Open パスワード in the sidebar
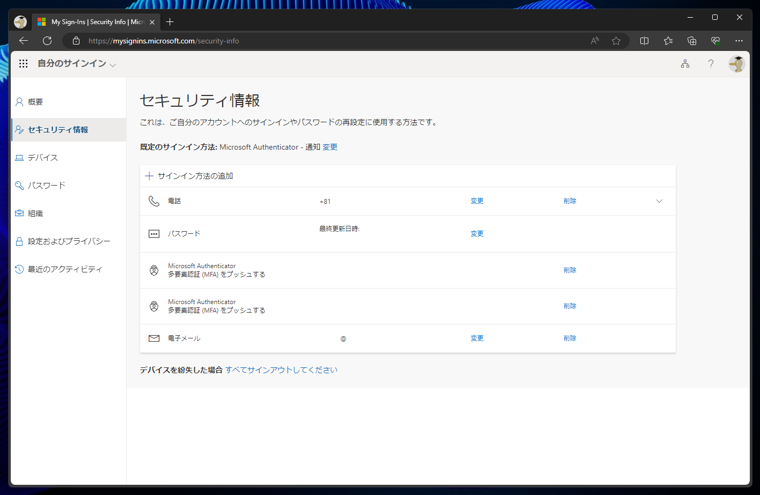 (x=68, y=185)
